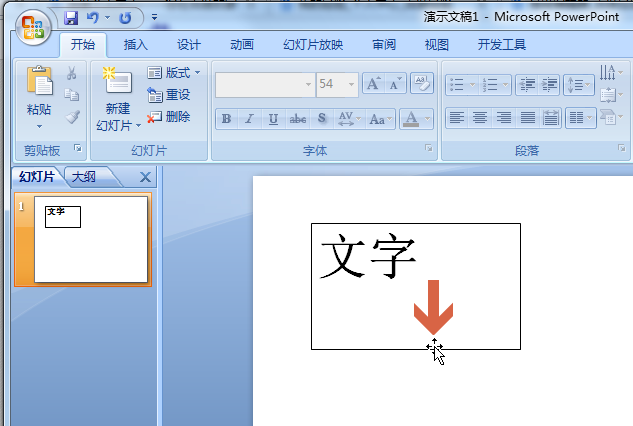Open the font color palette arrow
The image size is (633, 426).
428,119
